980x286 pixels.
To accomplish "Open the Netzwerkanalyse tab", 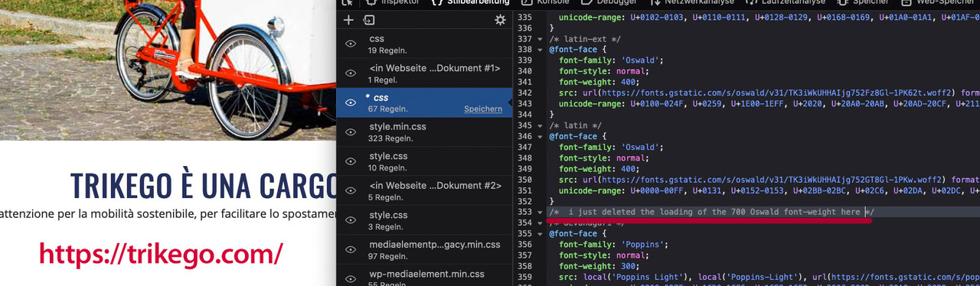I will tap(693, 3).
